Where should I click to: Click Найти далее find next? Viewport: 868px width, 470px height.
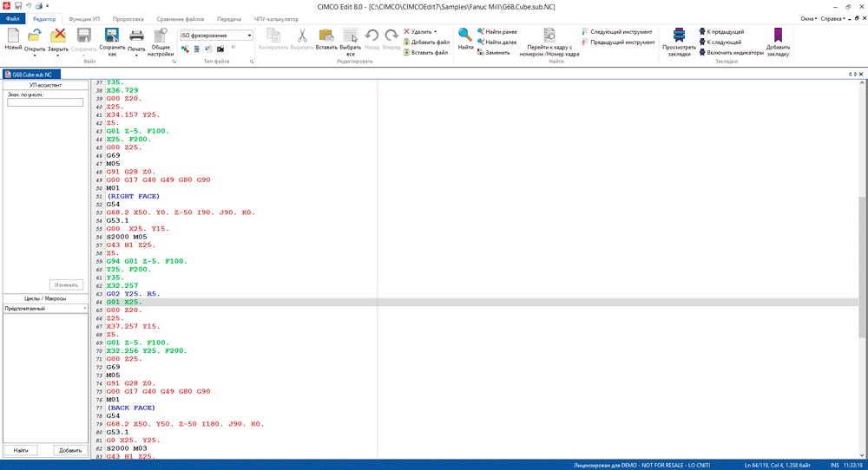point(497,42)
